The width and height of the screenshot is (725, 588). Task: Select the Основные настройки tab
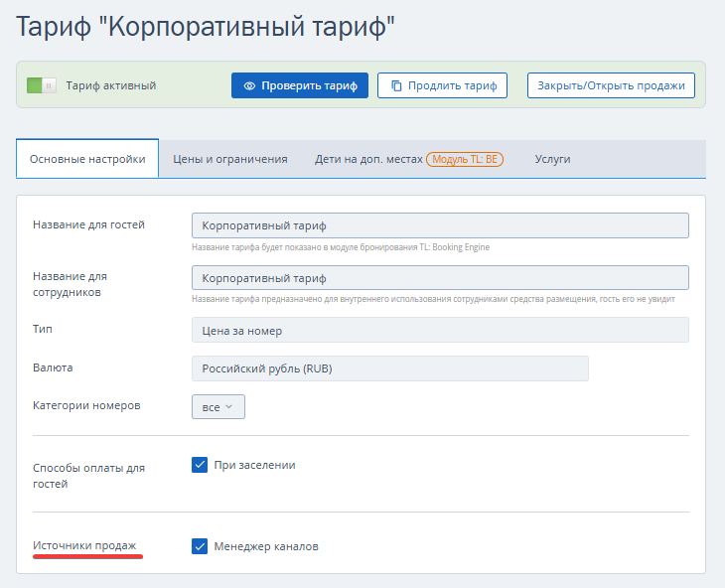(x=87, y=159)
